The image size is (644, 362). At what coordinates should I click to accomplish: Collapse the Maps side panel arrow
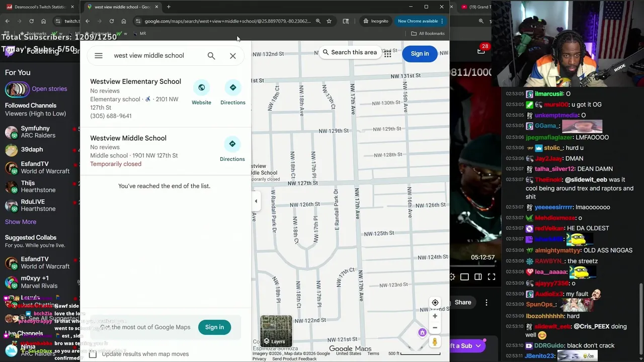[256, 201]
